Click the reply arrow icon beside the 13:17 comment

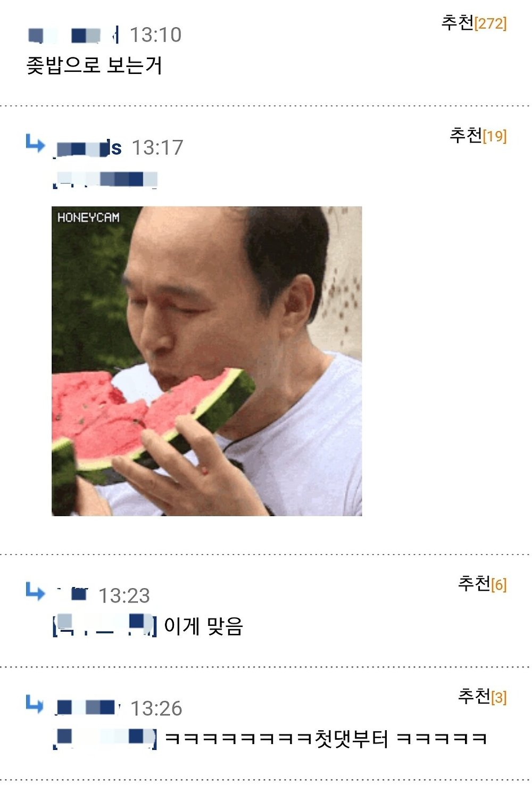tap(35, 143)
